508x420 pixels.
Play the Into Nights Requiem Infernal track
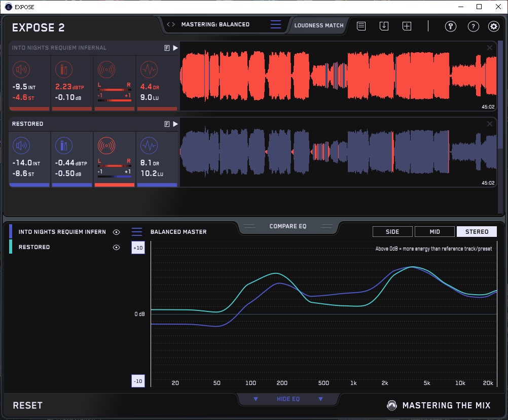(175, 48)
